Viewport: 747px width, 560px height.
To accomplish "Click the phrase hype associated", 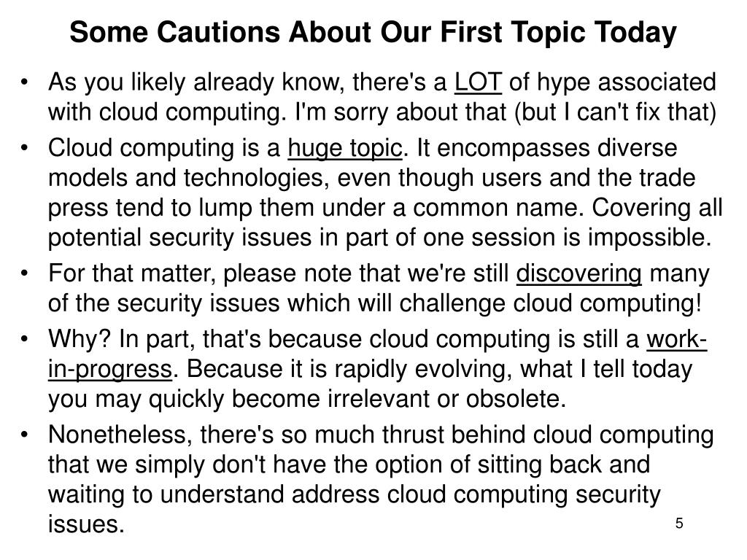I will [x=627, y=83].
